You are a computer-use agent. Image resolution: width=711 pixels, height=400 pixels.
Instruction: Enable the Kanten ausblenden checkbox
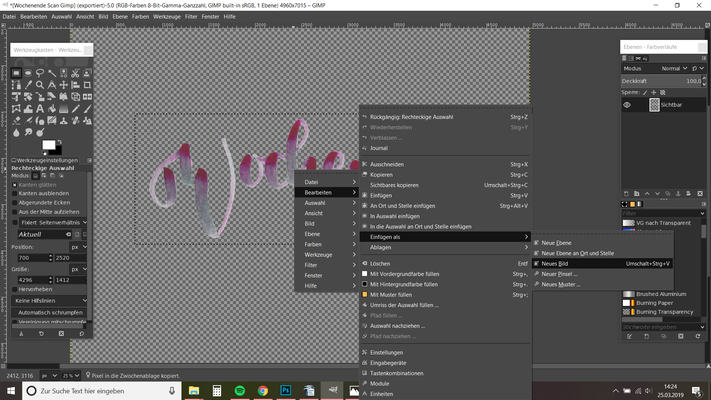pos(15,192)
